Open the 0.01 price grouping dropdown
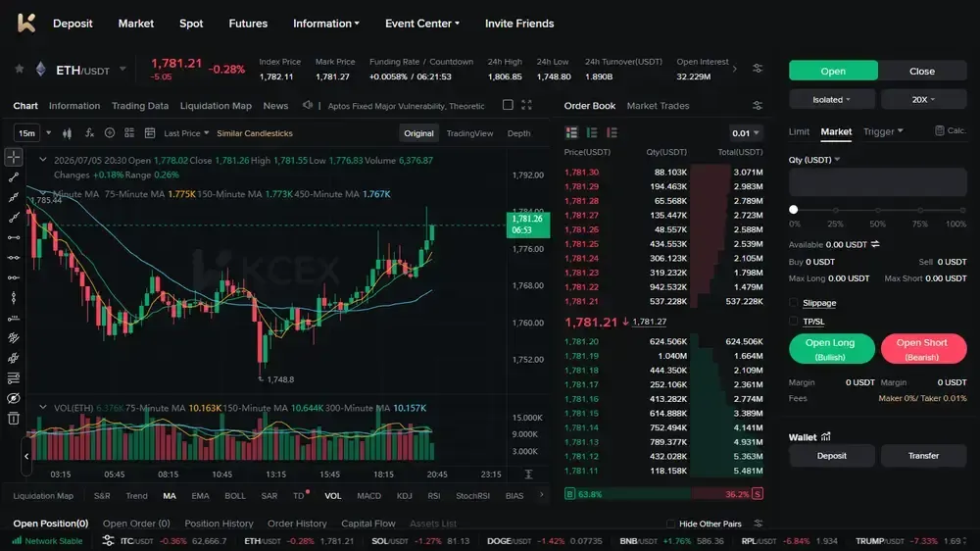 (x=746, y=133)
